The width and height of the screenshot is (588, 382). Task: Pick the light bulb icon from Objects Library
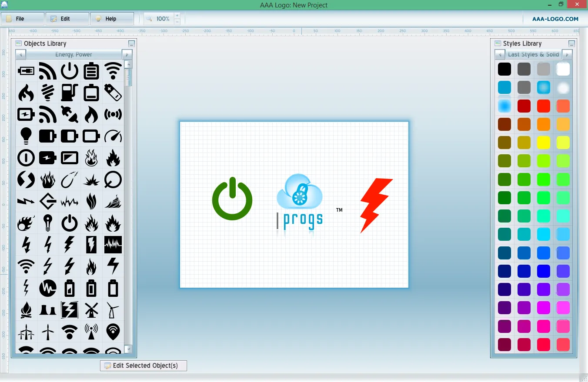(x=26, y=136)
